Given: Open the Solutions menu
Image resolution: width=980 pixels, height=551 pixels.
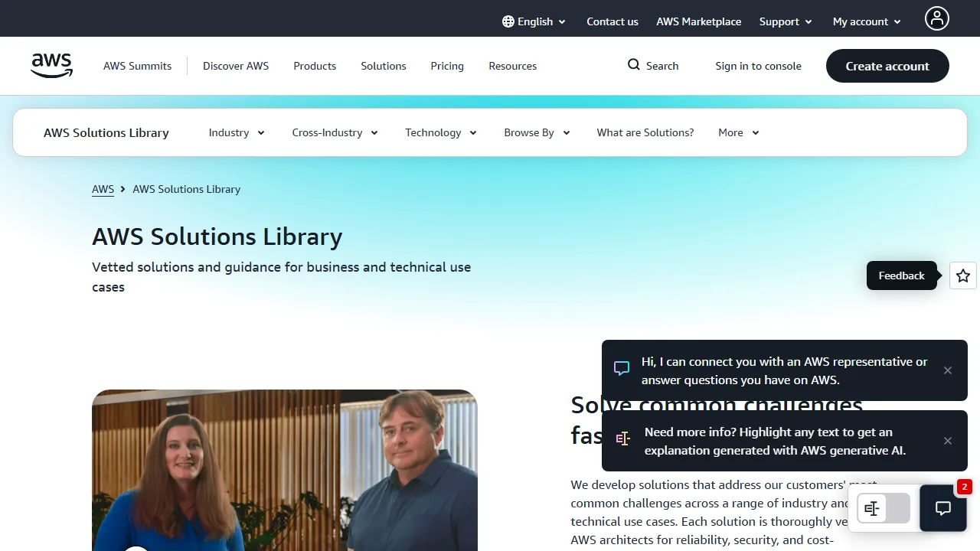Looking at the screenshot, I should 384,66.
